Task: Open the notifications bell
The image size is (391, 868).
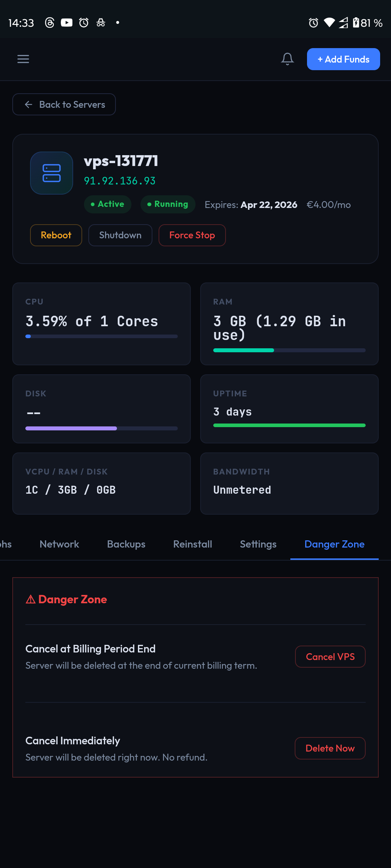Action: (x=287, y=59)
